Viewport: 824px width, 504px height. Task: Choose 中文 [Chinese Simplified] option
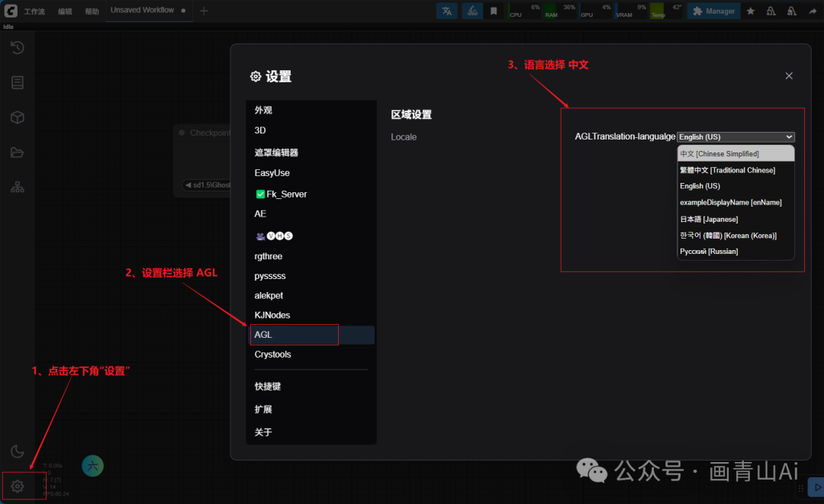pos(735,154)
